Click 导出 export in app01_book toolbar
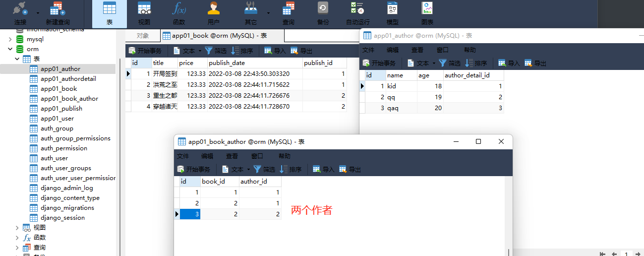The width and height of the screenshot is (644, 256). pyautogui.click(x=301, y=51)
